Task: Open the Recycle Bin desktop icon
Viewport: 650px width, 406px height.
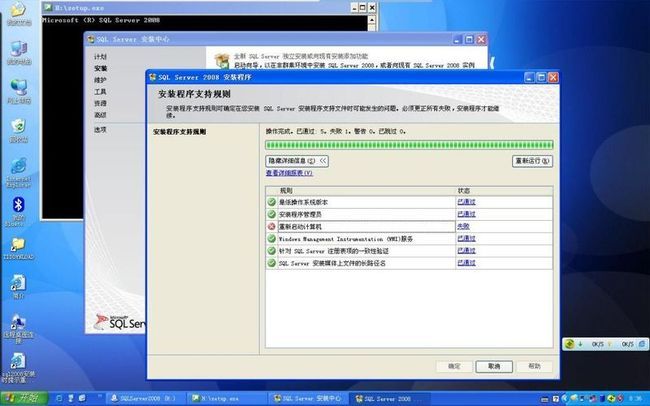Action: [19, 126]
